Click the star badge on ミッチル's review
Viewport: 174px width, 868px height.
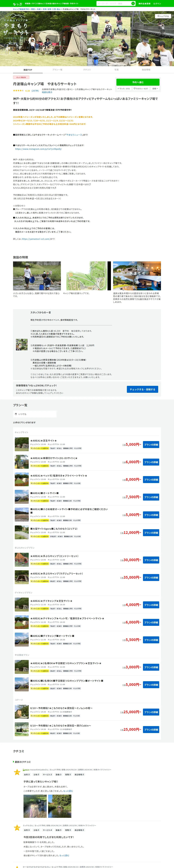17,828
